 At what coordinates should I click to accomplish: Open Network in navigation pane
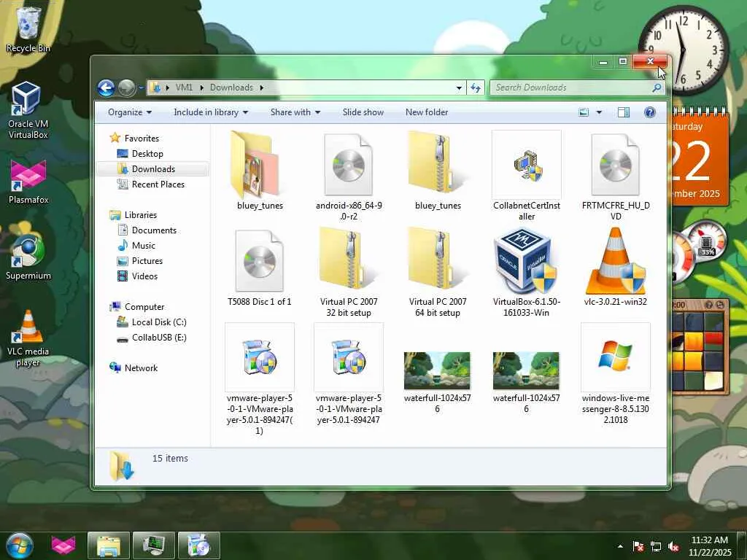(141, 367)
